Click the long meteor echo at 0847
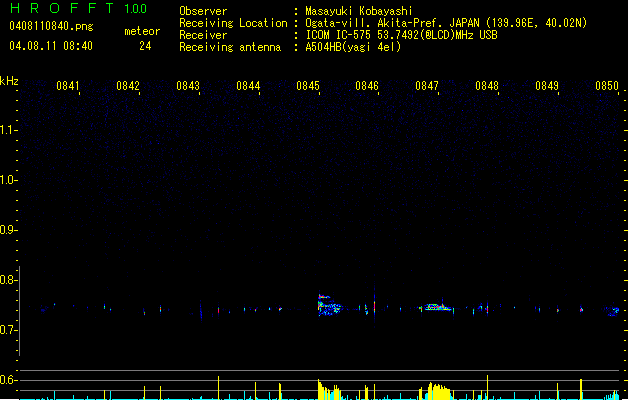Viewport: 629px width, 400px height. (436, 307)
